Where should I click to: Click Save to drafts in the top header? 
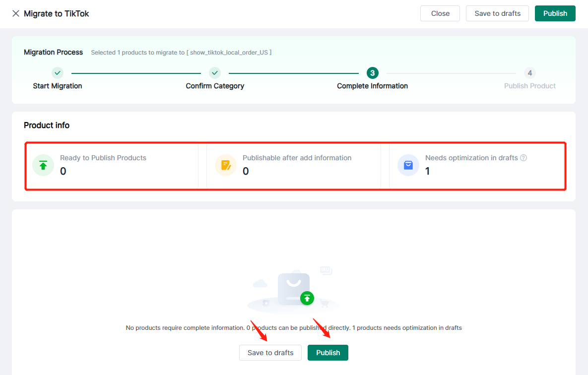[x=497, y=13]
